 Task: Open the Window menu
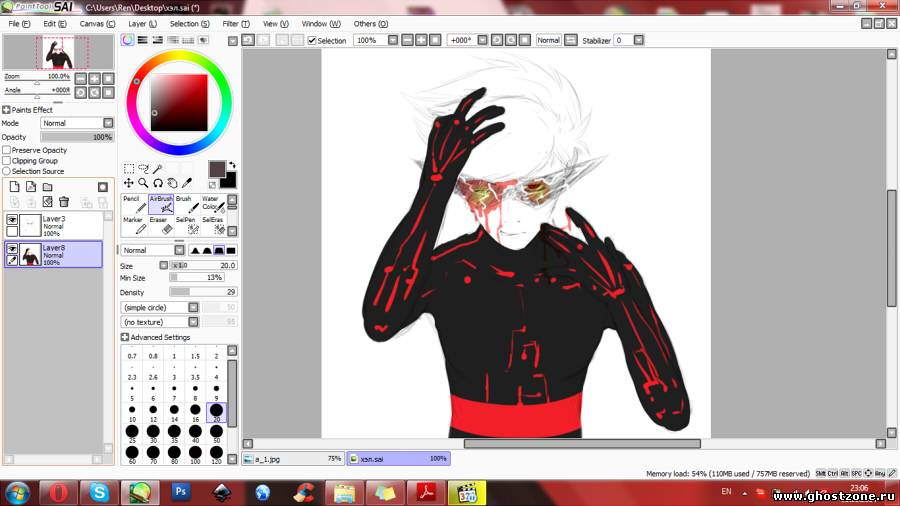[321, 24]
